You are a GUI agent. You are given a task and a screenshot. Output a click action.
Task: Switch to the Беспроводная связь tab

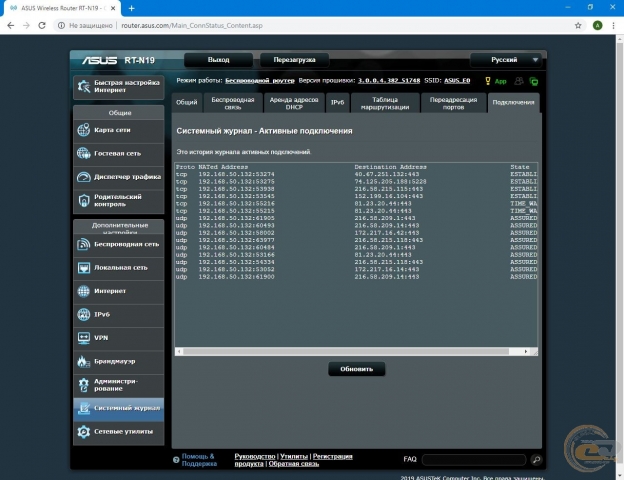click(x=233, y=103)
